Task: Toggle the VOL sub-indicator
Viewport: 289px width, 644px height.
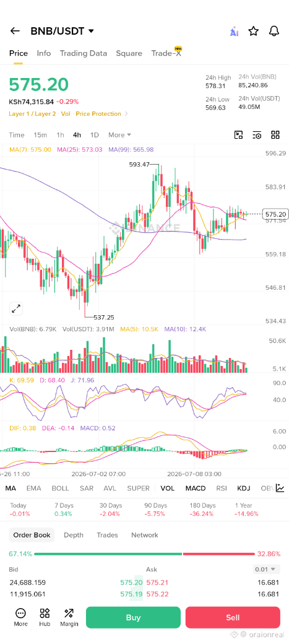Action: (x=168, y=489)
